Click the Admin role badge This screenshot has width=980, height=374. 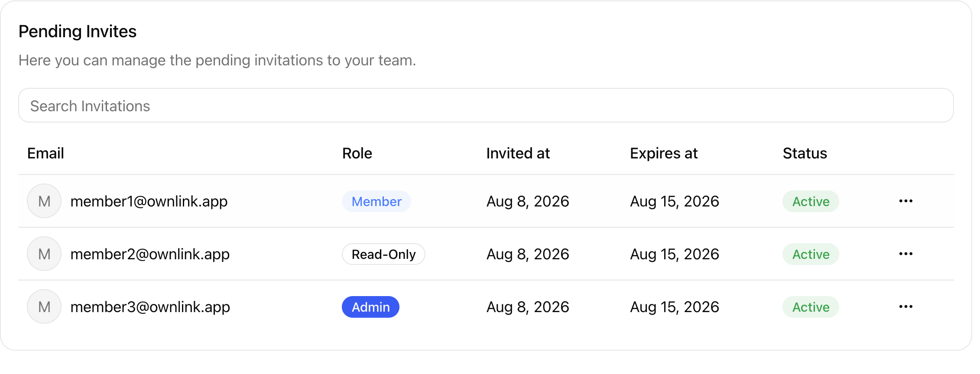(370, 307)
